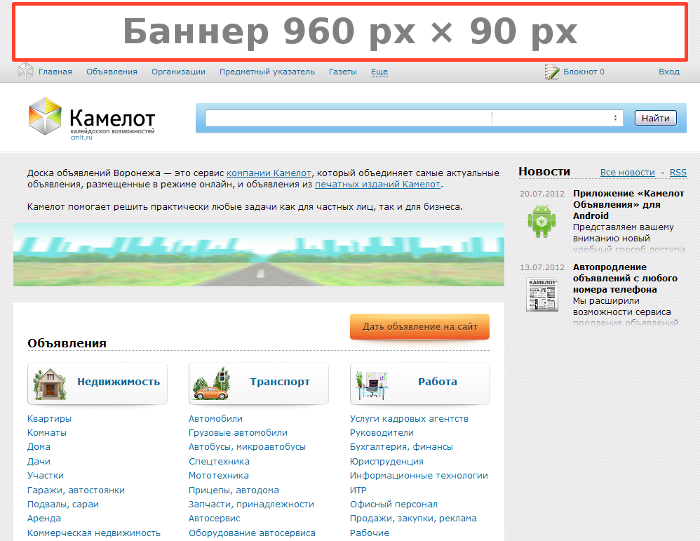Click the orange Дать объявление на сайт button
The width and height of the screenshot is (700, 541).
pos(419,326)
